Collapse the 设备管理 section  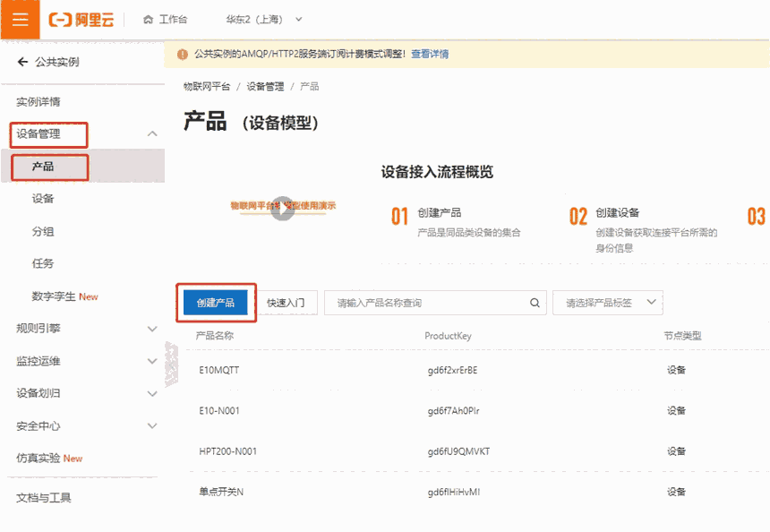coord(152,134)
